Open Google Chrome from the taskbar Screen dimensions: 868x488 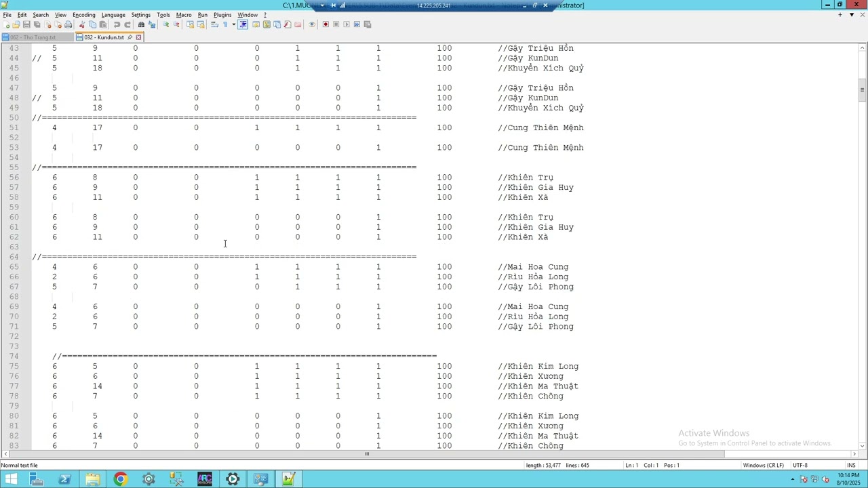coord(120,480)
